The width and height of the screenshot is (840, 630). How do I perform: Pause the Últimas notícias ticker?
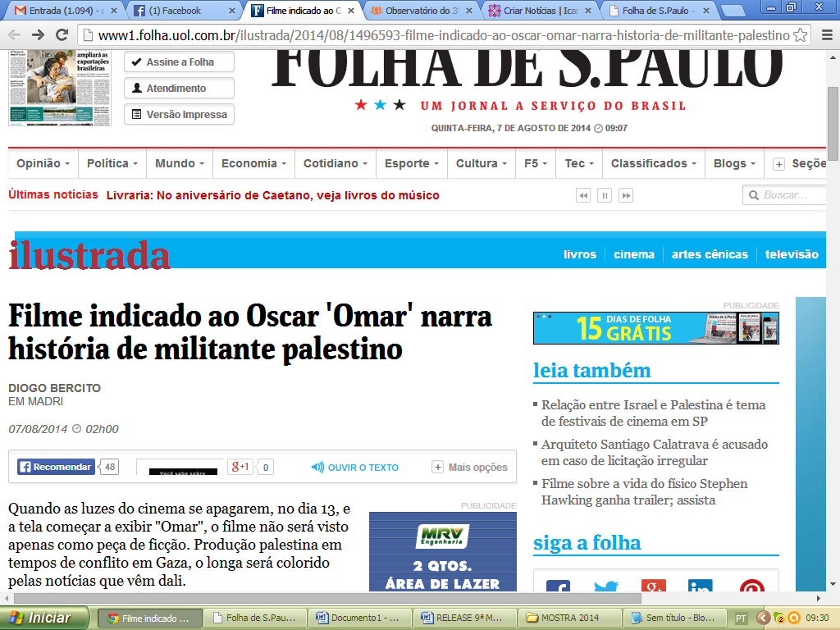605,195
